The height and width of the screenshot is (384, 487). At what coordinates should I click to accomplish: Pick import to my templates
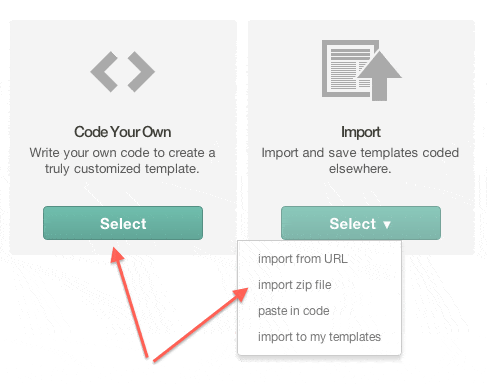pos(319,337)
